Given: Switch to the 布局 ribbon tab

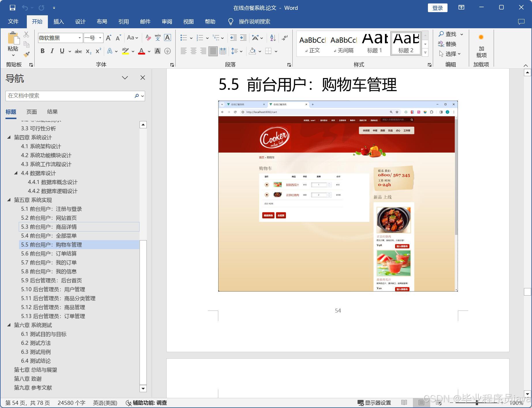Looking at the screenshot, I should point(102,22).
